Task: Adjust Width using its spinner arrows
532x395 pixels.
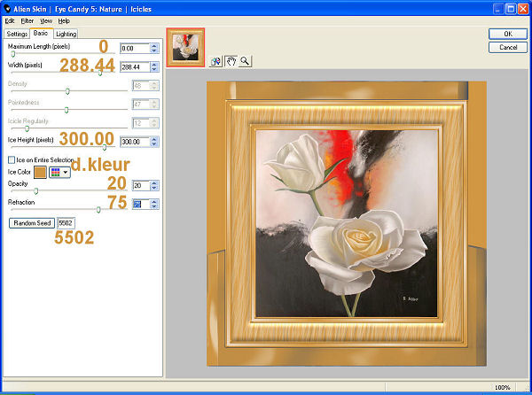Action: click(154, 67)
